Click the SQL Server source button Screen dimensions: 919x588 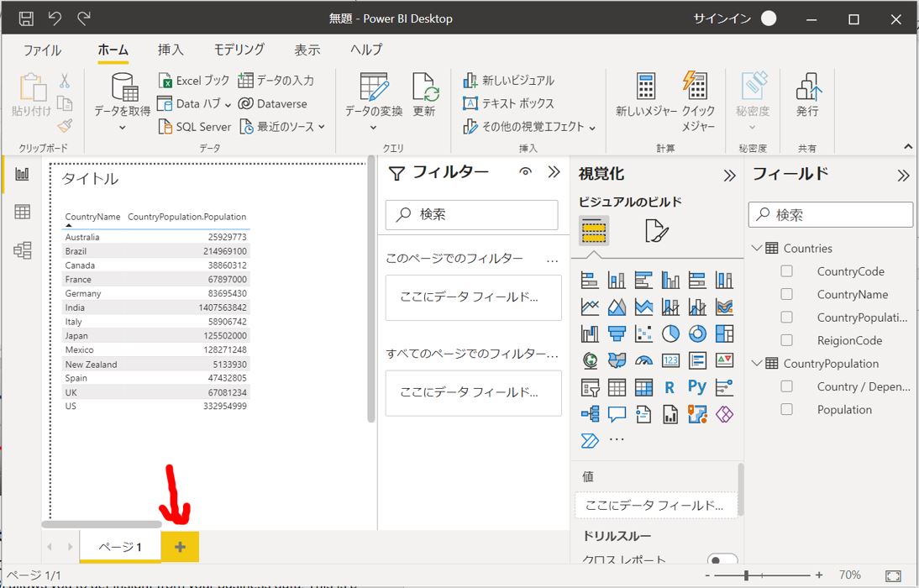pyautogui.click(x=194, y=127)
